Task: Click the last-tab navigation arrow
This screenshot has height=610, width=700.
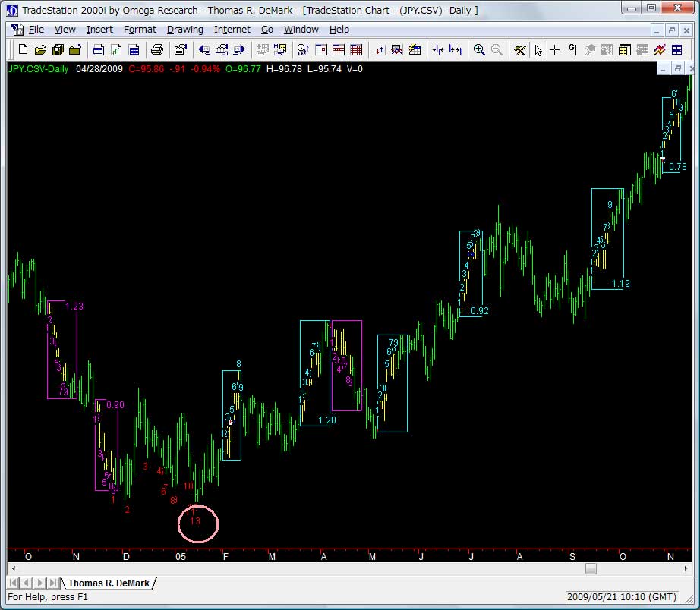Action: pyautogui.click(x=53, y=583)
